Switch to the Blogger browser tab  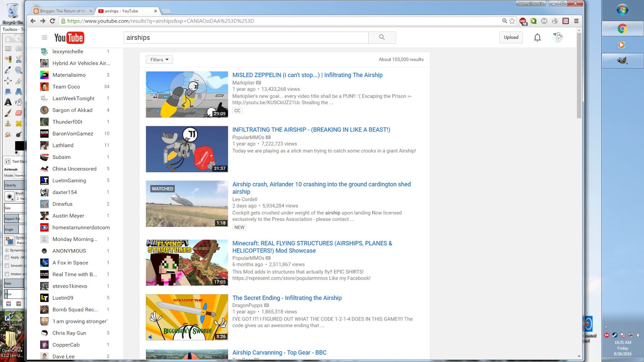(62, 11)
